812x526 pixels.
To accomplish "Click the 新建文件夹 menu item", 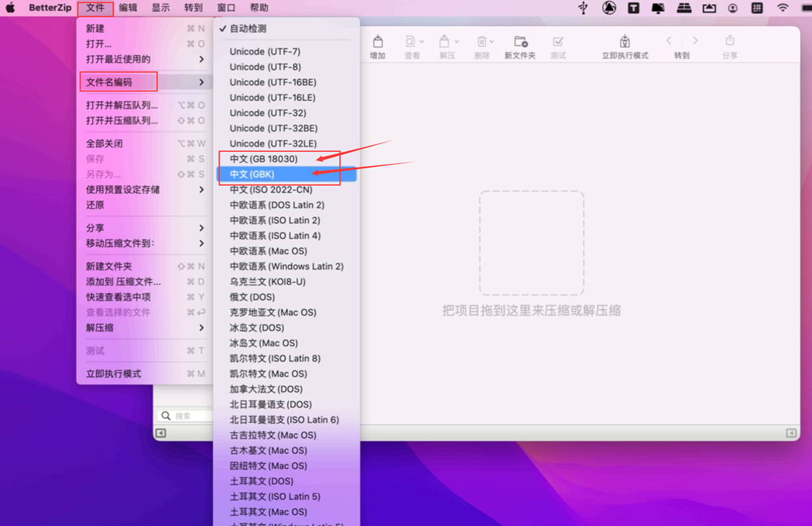I will coord(109,266).
